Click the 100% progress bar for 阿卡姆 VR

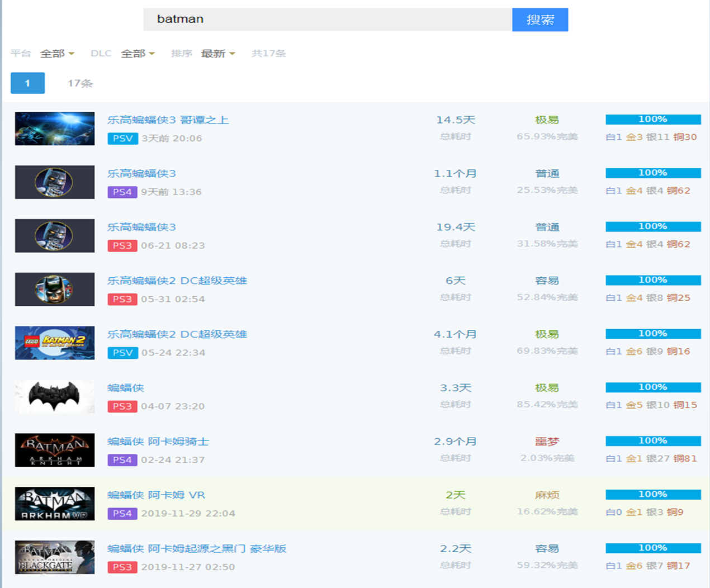pyautogui.click(x=653, y=495)
